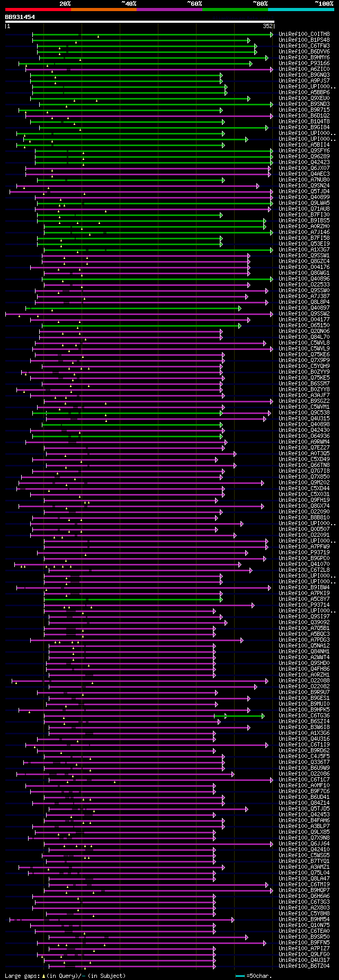This screenshot has height=980, width=339.
Task: Select hit UniRef100_B9FFN5
Action: coord(304,942)
